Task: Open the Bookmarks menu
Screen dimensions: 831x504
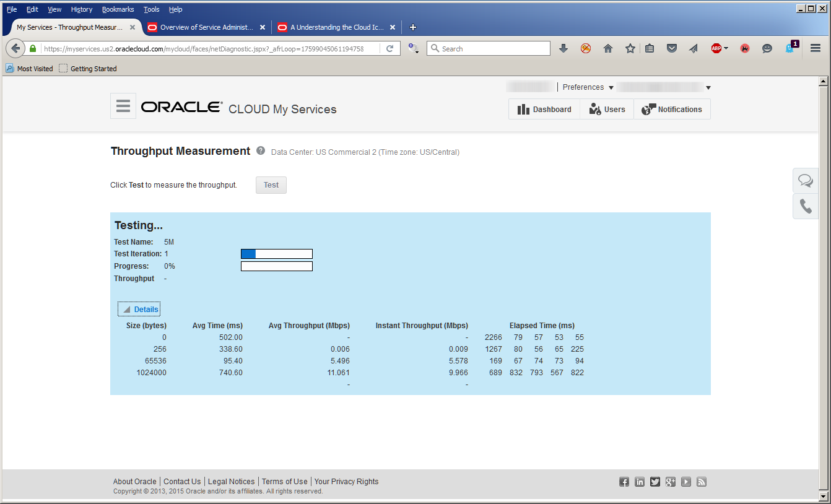Action: click(118, 9)
